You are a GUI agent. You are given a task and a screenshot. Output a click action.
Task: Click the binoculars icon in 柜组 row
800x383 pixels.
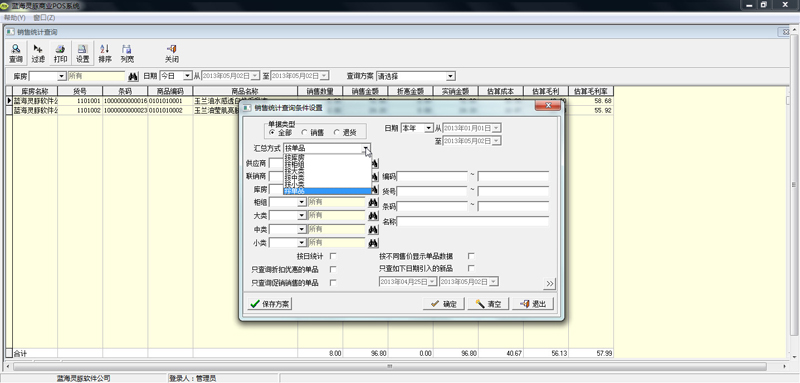373,202
